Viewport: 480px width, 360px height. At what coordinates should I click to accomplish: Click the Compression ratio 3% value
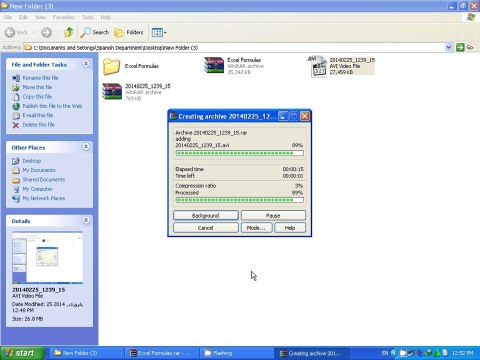(x=299, y=186)
